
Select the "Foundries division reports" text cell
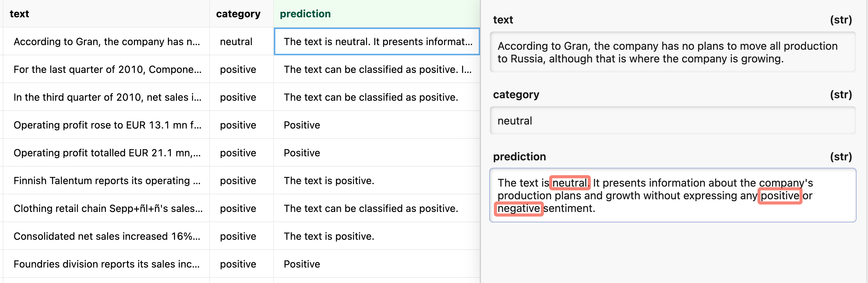click(x=106, y=264)
